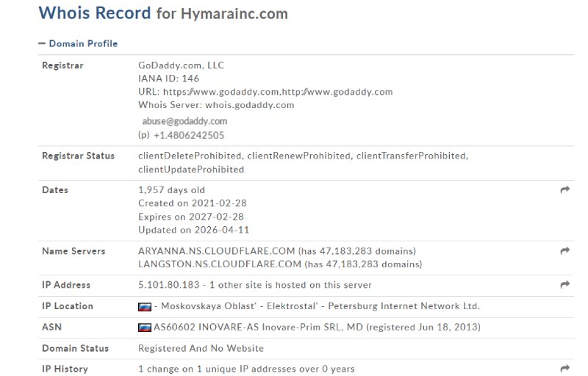Open share arrow in IP Address row
This screenshot has width=588, height=376.
click(564, 285)
